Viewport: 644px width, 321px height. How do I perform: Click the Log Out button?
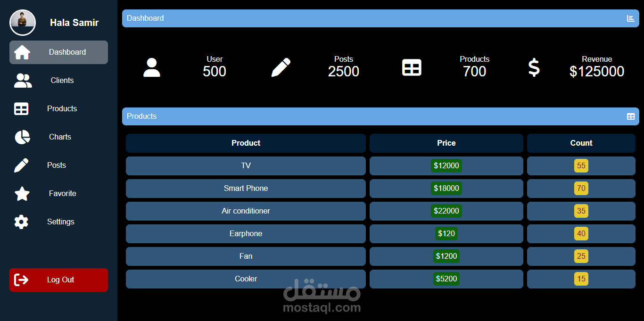58,280
